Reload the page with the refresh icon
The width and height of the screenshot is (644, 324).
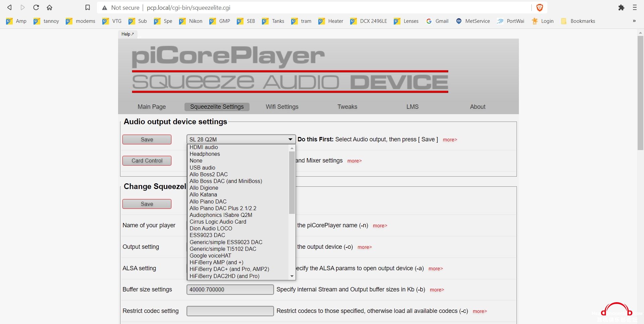coord(36,7)
